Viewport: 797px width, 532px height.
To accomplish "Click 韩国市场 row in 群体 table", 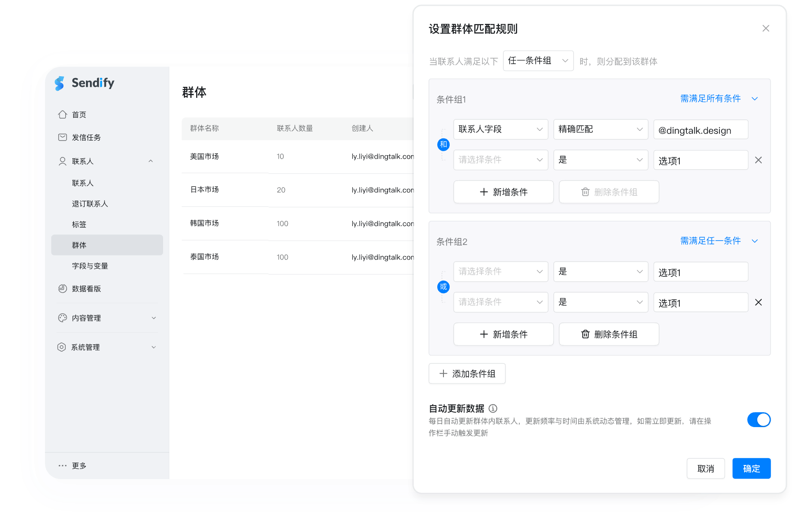I will tap(298, 223).
